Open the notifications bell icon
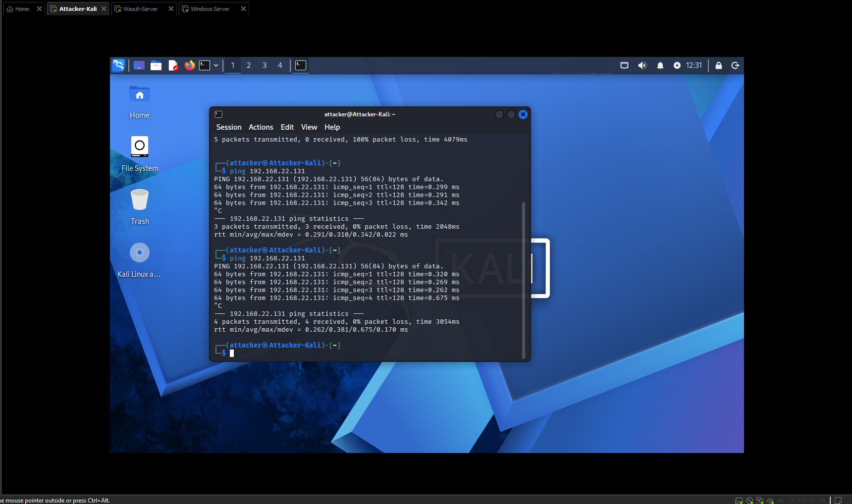 (660, 65)
